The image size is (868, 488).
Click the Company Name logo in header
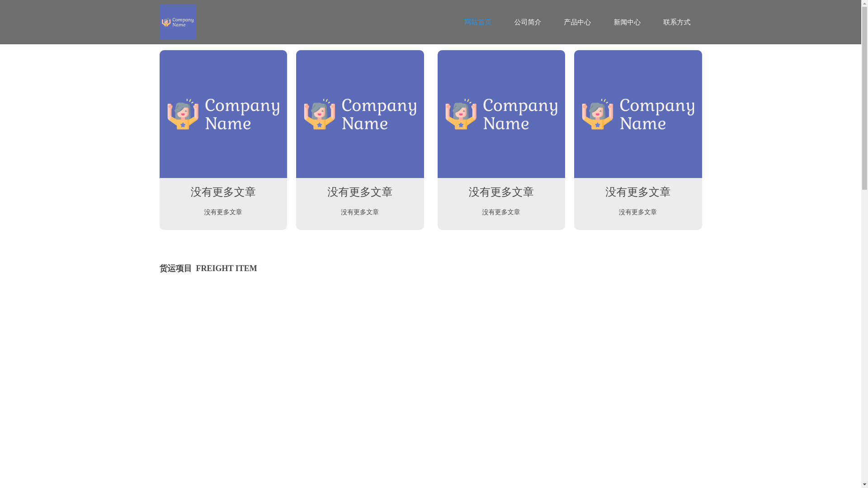[x=177, y=22]
